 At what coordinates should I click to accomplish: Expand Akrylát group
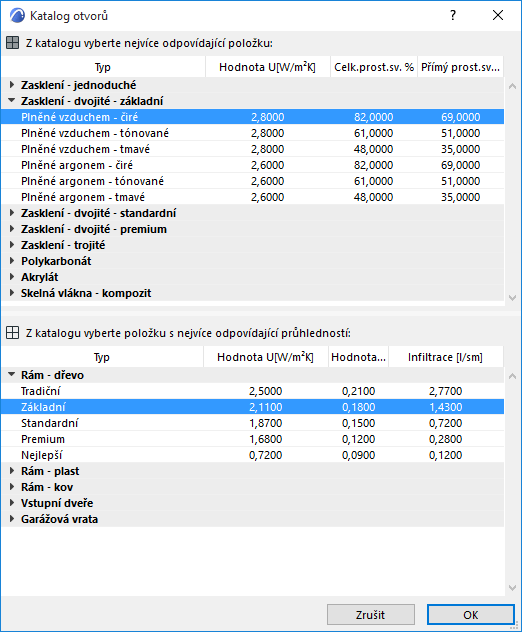coord(12,276)
